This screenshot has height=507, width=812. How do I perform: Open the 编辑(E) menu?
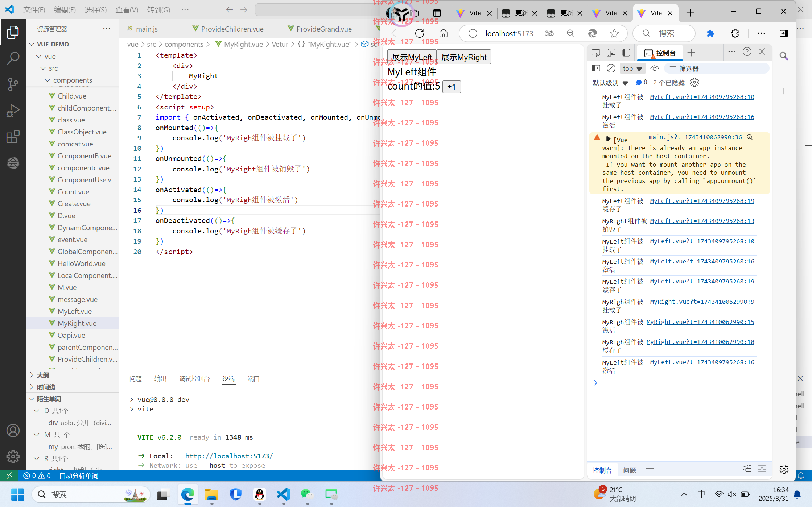tap(65, 10)
